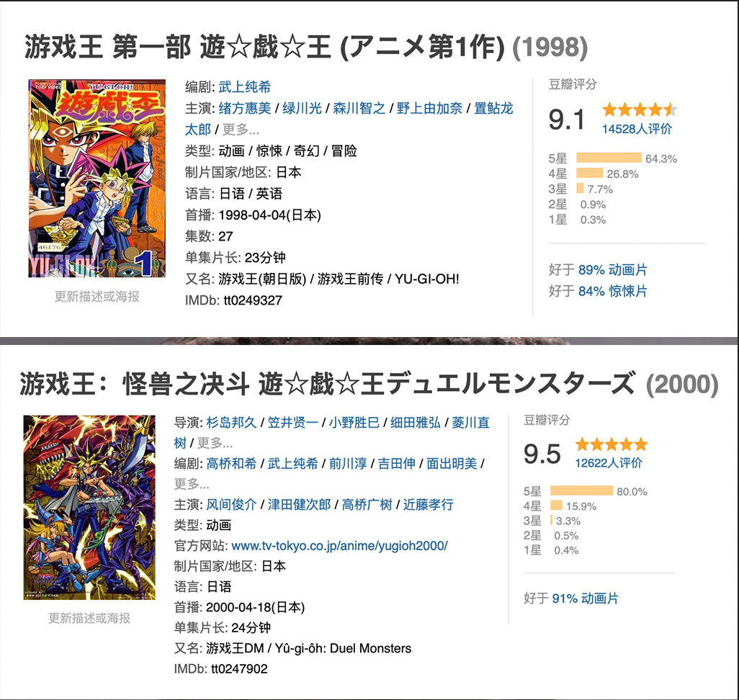Click the 9.5 rating five-star icons
The image size is (739, 700).
pyautogui.click(x=611, y=444)
